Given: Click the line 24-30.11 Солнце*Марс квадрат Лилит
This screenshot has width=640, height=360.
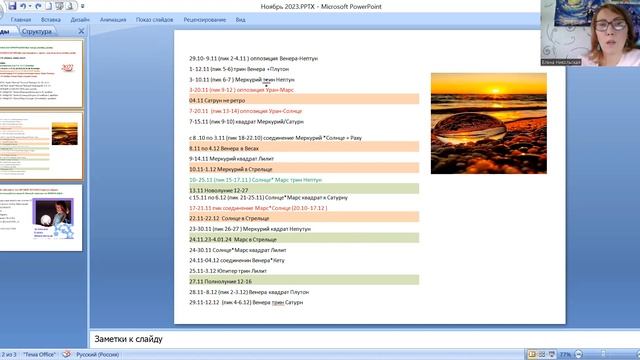Looking at the screenshot, I should point(238,250).
